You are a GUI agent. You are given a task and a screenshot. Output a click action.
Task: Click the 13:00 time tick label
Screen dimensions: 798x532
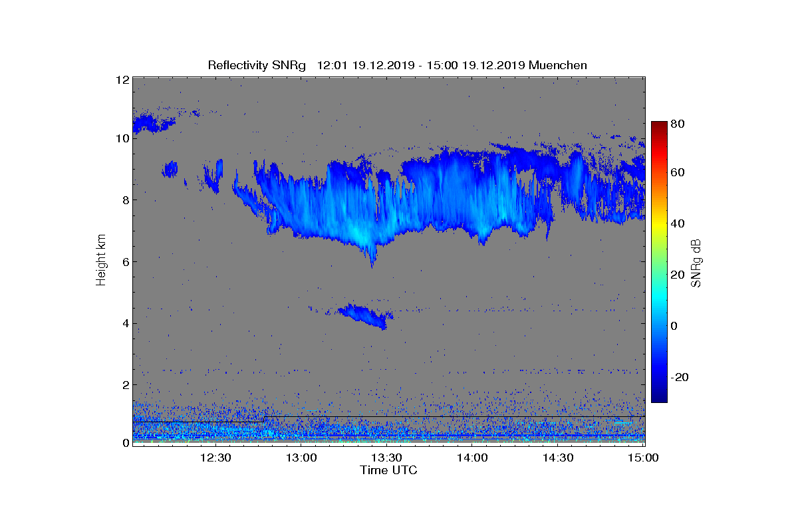(301, 458)
